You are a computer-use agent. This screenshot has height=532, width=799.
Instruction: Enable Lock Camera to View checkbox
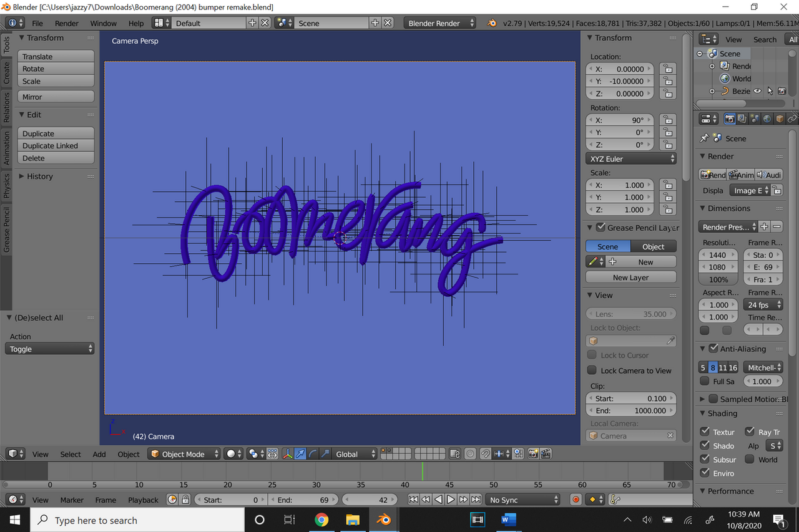point(592,370)
